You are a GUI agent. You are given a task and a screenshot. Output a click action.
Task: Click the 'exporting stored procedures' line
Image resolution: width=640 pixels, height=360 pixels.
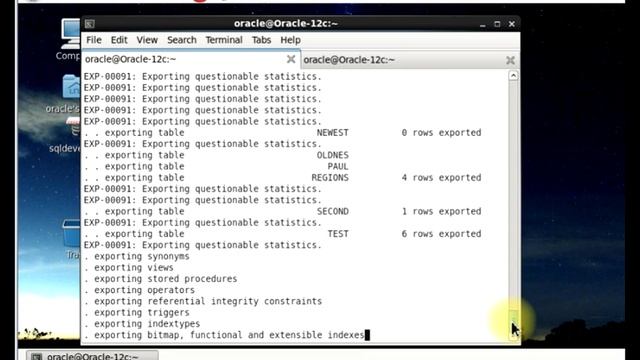(161, 279)
